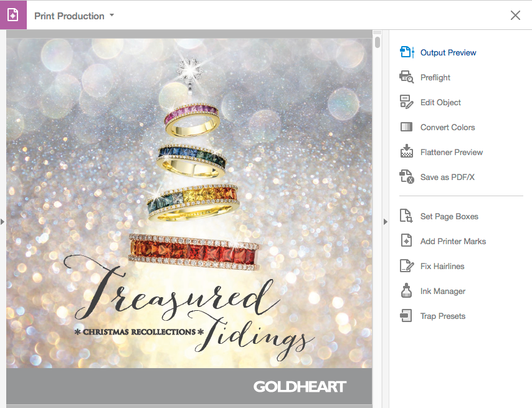The width and height of the screenshot is (532, 408).
Task: Select Set Page Boxes
Action: [x=449, y=216]
